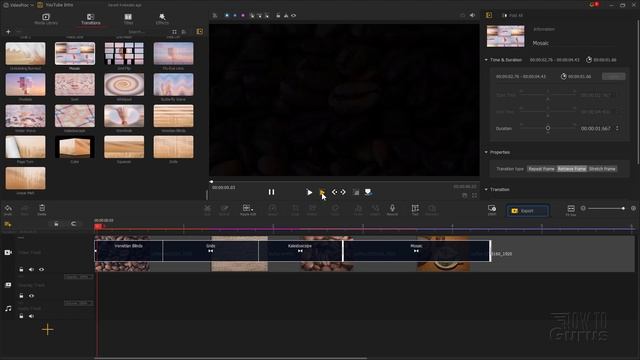Select the Stretch Frame transition type
This screenshot has width=640, height=360.
point(602,169)
